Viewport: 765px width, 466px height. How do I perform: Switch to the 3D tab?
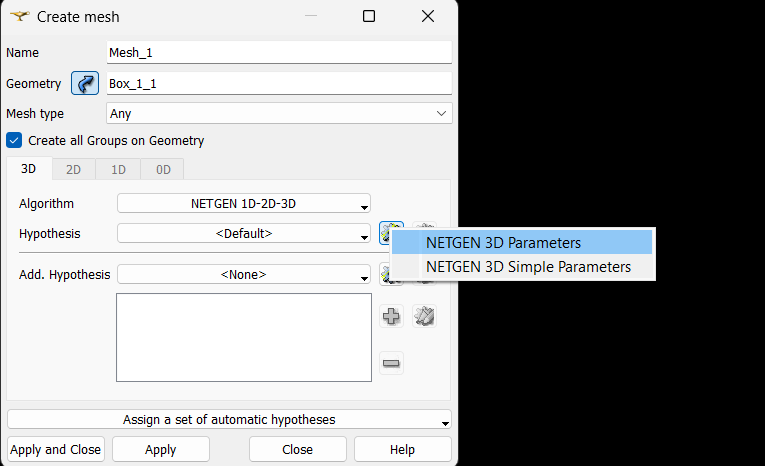coord(29,169)
